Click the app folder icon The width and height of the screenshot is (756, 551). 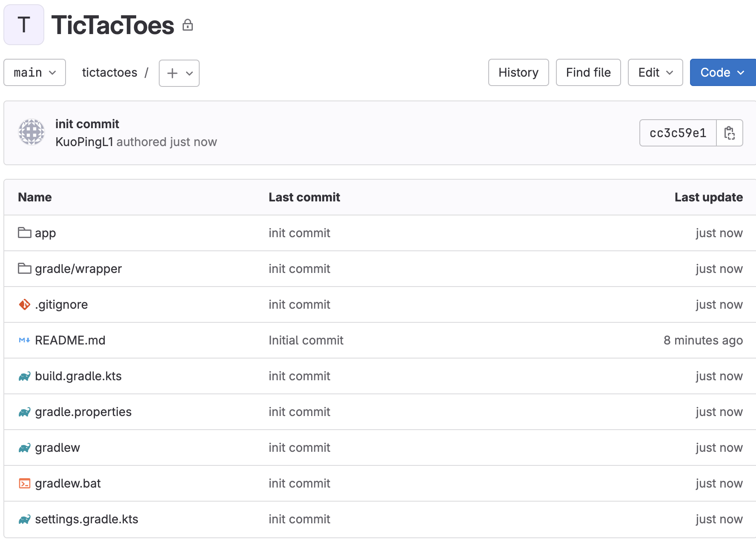click(25, 232)
